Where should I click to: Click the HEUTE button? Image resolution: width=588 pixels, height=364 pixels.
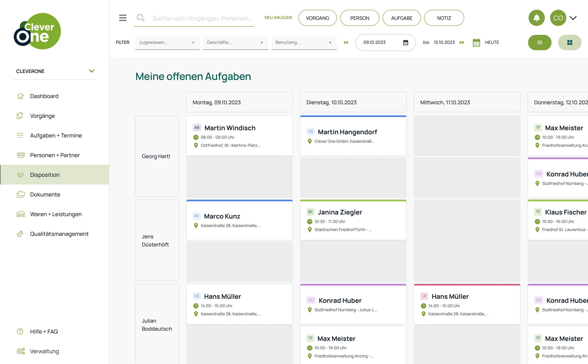pyautogui.click(x=492, y=42)
